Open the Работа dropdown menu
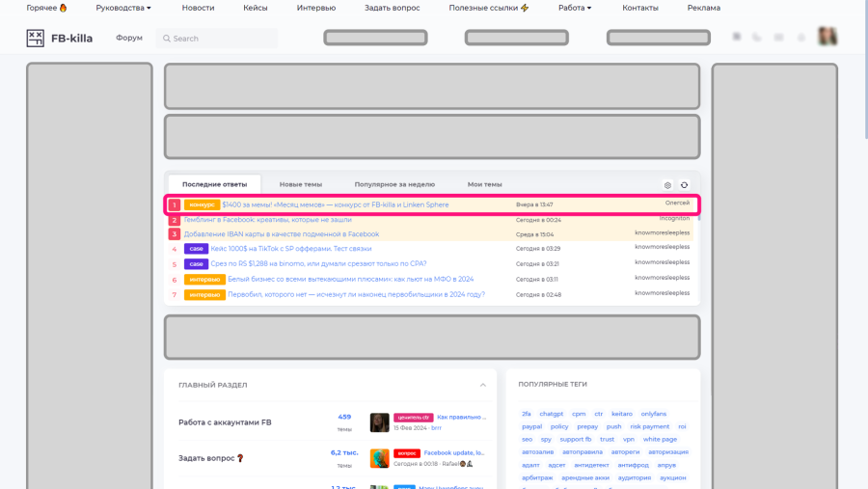868x489 pixels. click(575, 8)
